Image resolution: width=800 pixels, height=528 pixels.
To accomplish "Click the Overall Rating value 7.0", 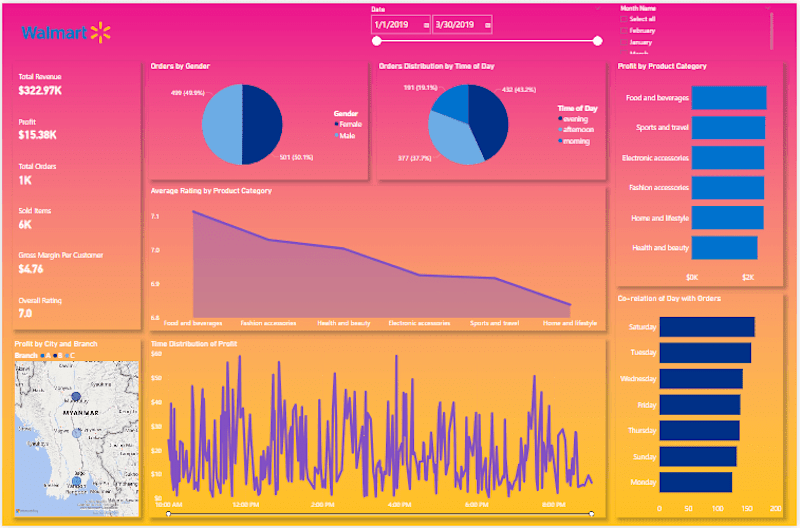I will pyautogui.click(x=25, y=313).
